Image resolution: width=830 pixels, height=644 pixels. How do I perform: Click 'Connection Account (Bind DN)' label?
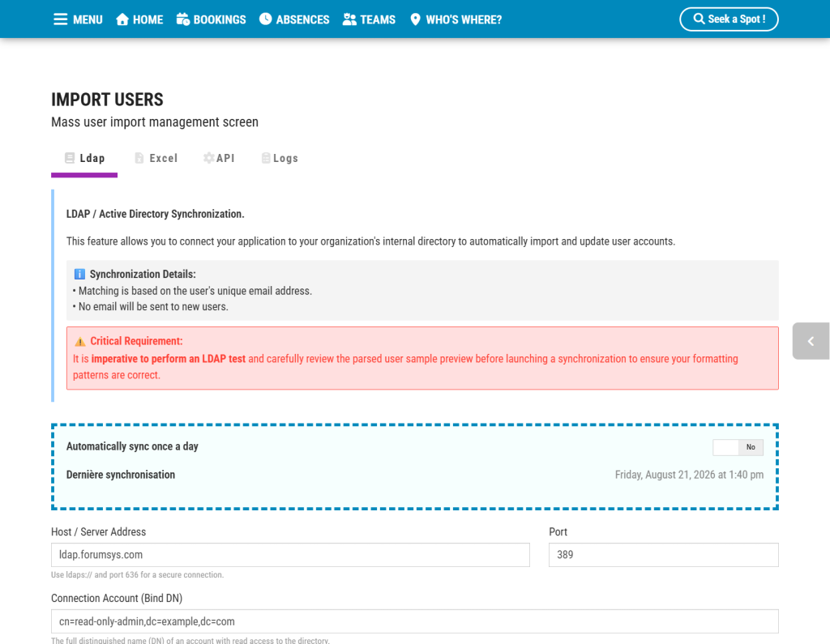[x=117, y=598]
